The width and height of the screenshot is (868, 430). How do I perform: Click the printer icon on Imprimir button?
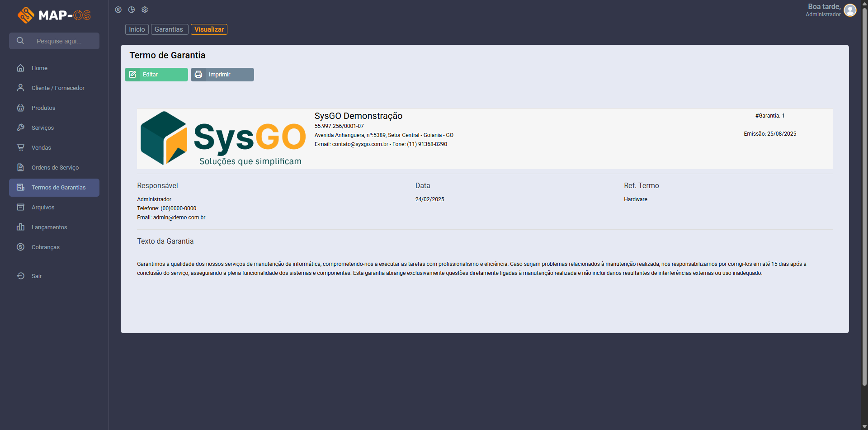click(x=198, y=75)
